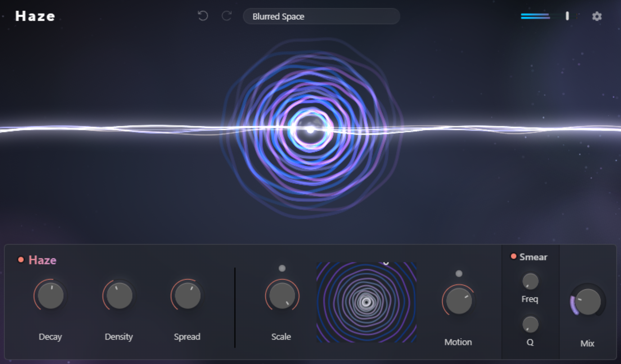Click the pink Haze section title
This screenshot has width=621, height=364.
[x=42, y=260]
